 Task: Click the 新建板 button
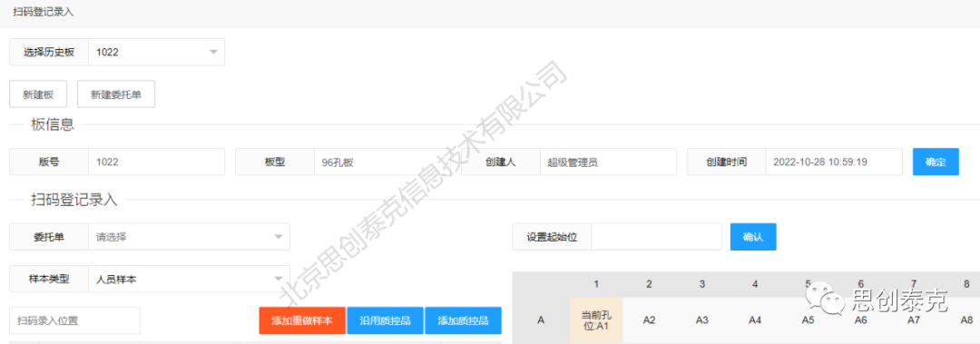[x=38, y=94]
